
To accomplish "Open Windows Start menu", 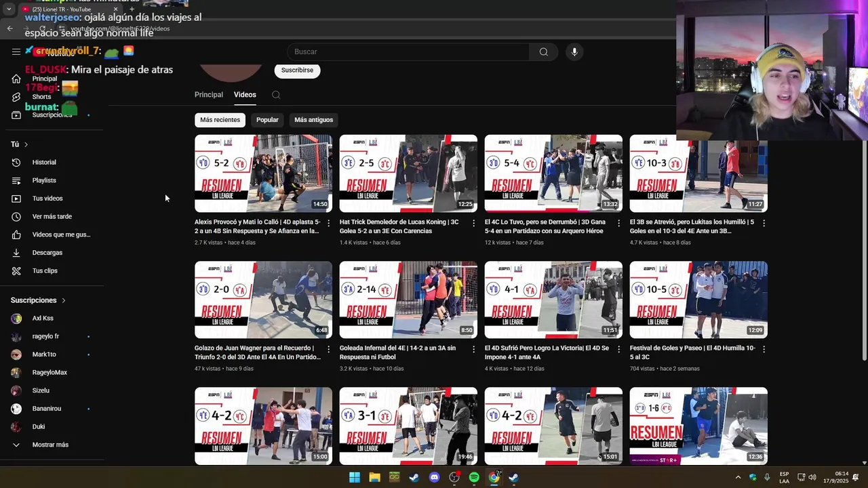I will pyautogui.click(x=355, y=477).
